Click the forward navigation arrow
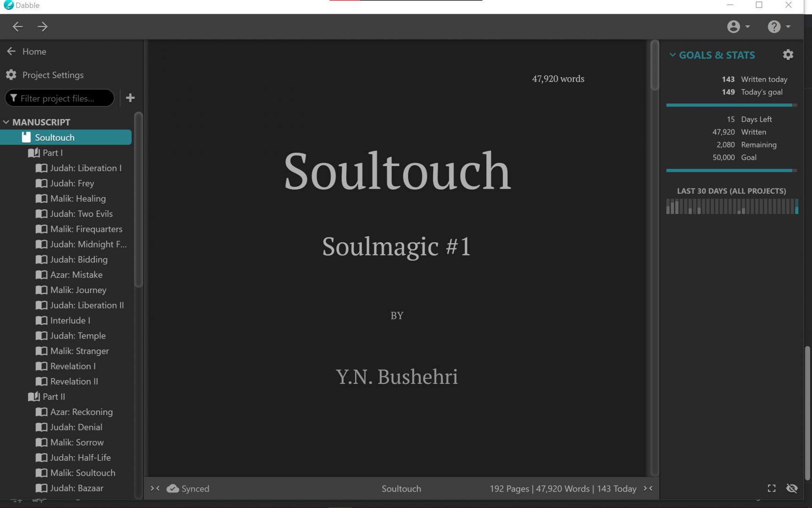This screenshot has width=812, height=508. coord(43,27)
